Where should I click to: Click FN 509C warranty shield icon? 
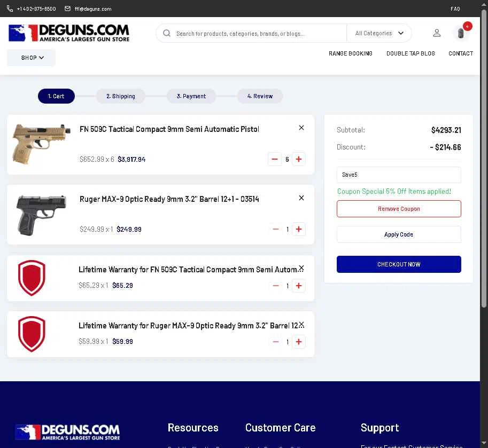pos(32,278)
